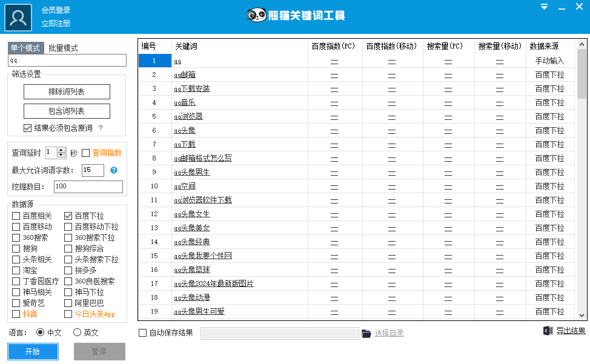Check the 丁香园医疗 data source
590x364 pixels.
pos(16,281)
